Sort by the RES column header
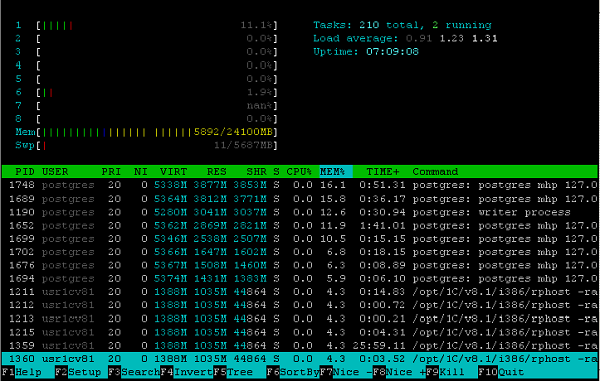Viewport: 600px width, 381px height. coord(217,172)
